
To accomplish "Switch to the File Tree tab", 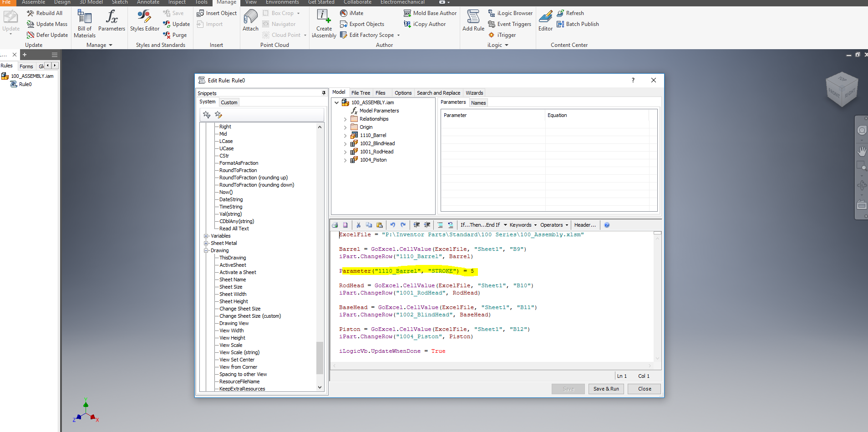I will click(360, 93).
